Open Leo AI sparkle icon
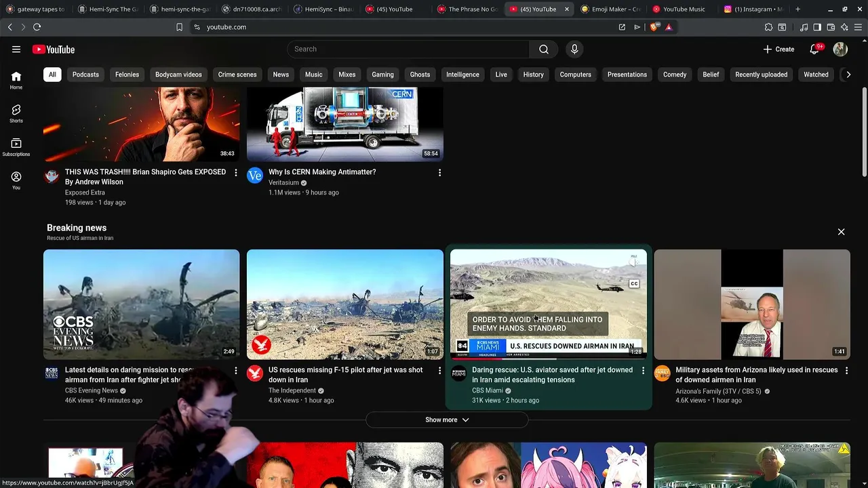 coord(844,27)
